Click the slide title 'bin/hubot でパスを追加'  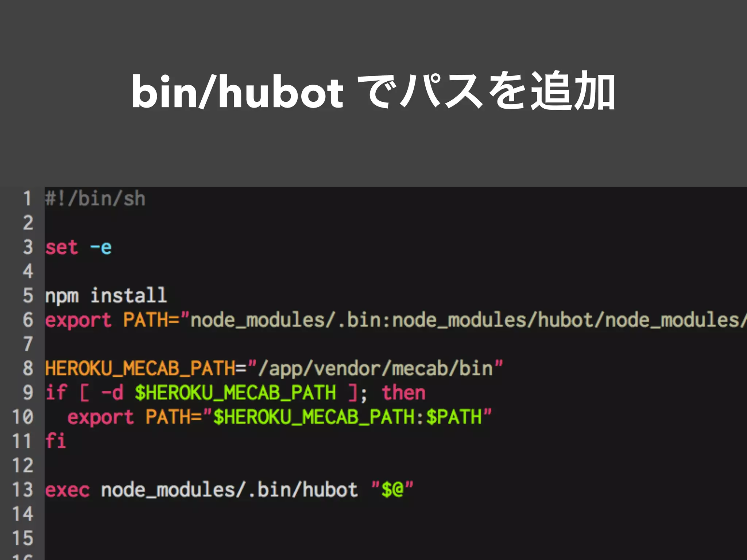click(x=373, y=91)
